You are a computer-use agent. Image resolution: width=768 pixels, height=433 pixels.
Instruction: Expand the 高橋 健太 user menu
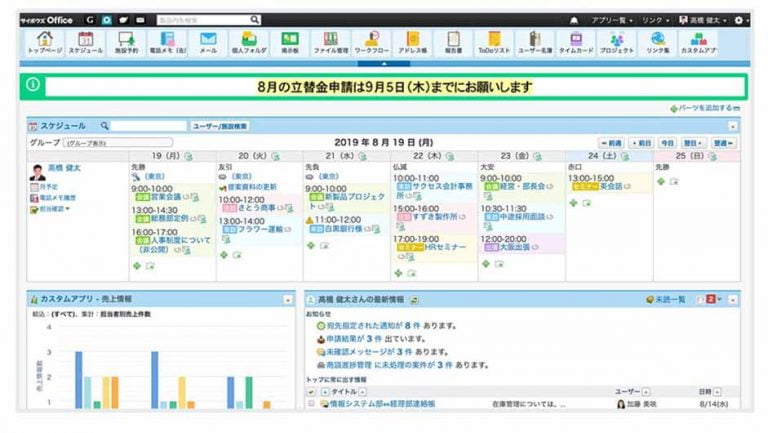tap(705, 19)
